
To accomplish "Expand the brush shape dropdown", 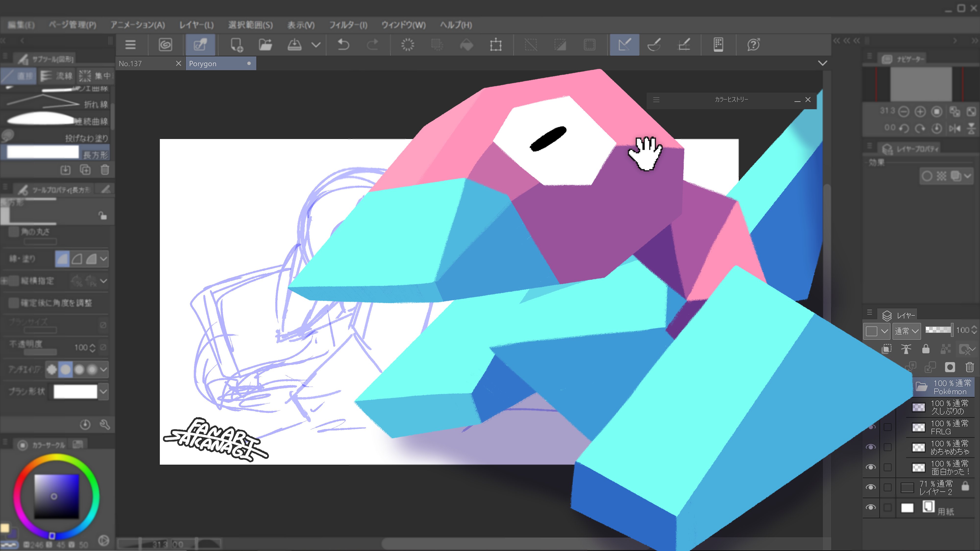I will (x=103, y=391).
